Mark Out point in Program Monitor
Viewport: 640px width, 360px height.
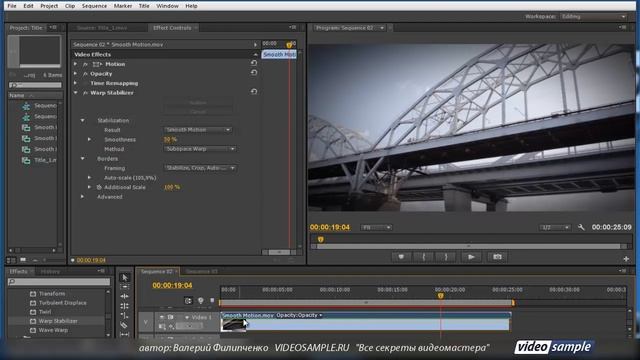point(446,257)
